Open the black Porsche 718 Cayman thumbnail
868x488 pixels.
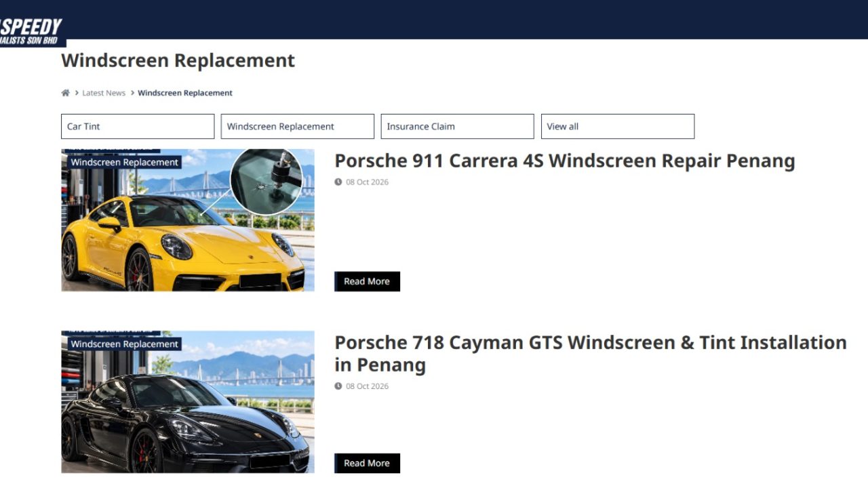(x=188, y=402)
